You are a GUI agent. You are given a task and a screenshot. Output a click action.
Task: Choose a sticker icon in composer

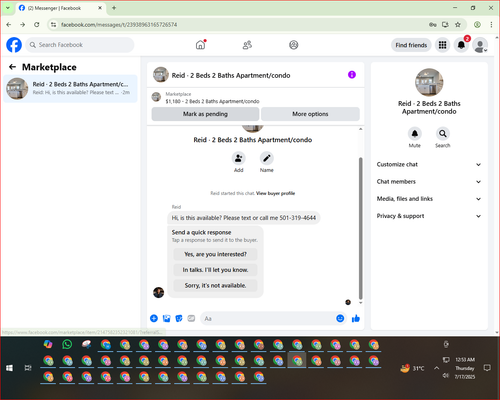pyautogui.click(x=179, y=318)
